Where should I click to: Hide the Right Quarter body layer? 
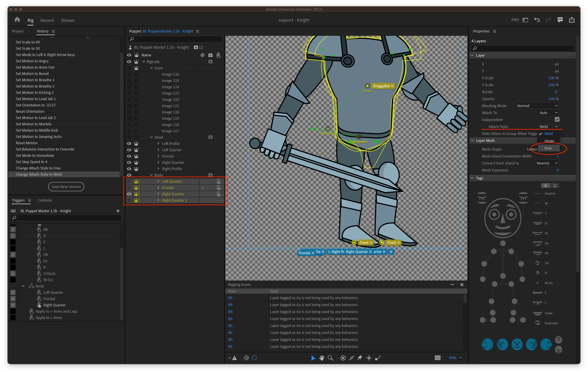pyautogui.click(x=129, y=194)
